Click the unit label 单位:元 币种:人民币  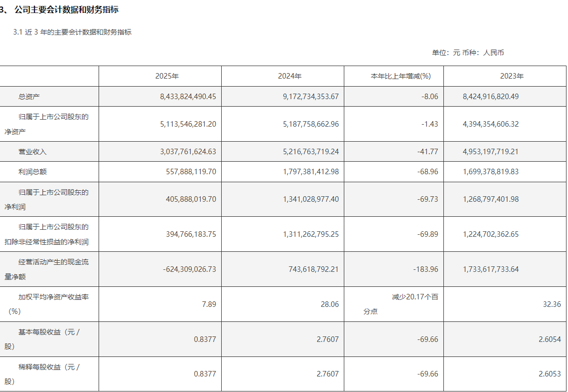pos(467,53)
